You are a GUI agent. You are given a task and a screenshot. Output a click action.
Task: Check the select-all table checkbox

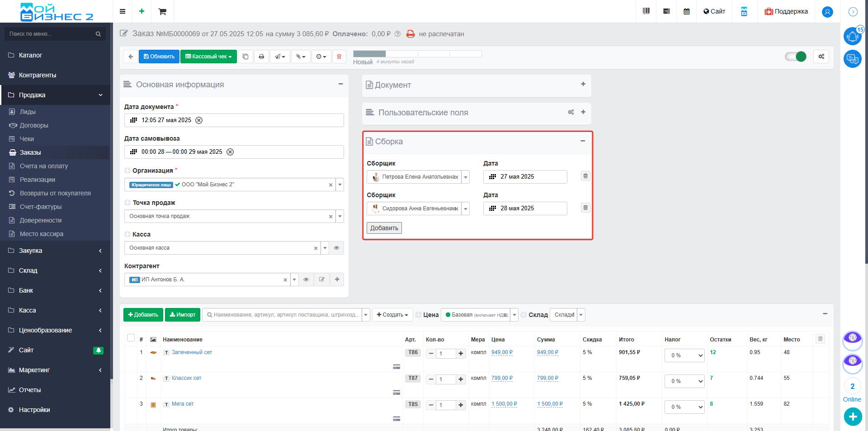coord(131,338)
